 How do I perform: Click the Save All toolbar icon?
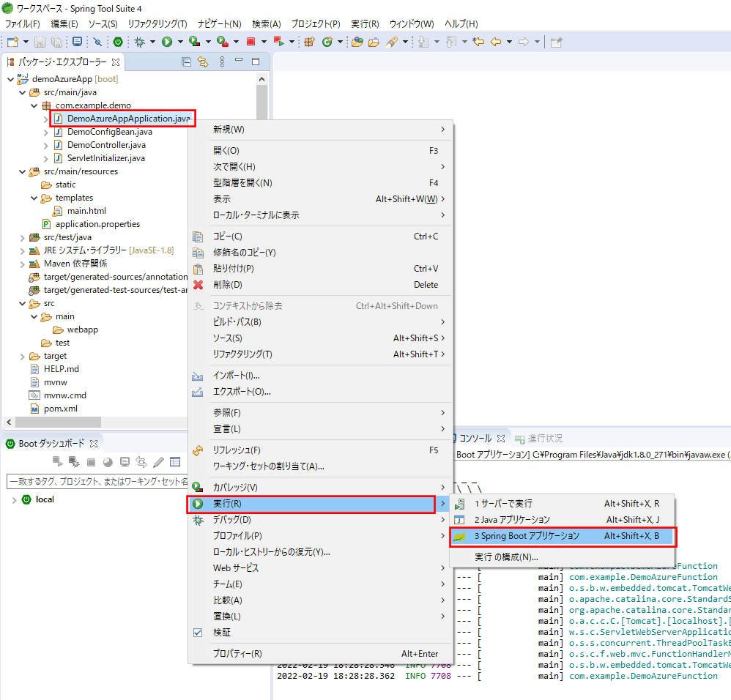point(56,42)
